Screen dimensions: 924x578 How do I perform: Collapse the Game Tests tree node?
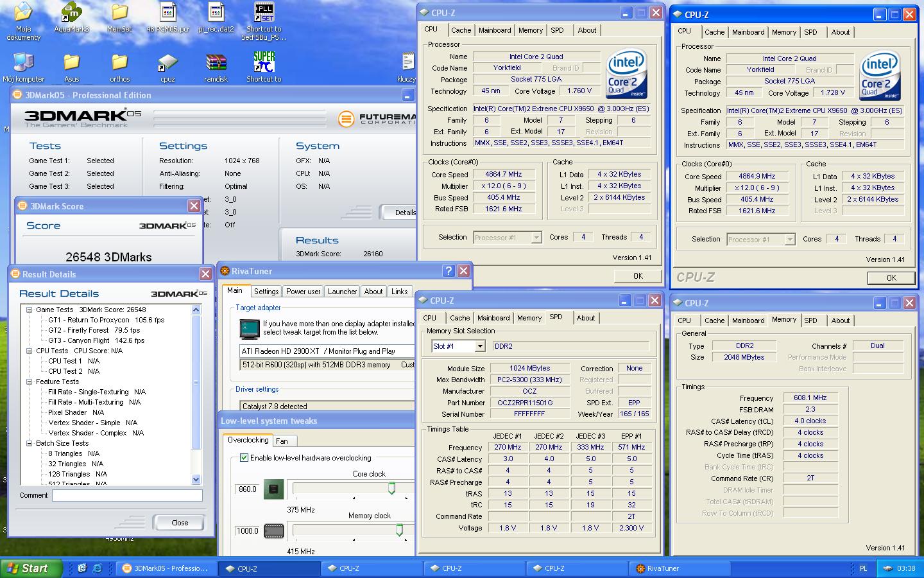click(30, 310)
